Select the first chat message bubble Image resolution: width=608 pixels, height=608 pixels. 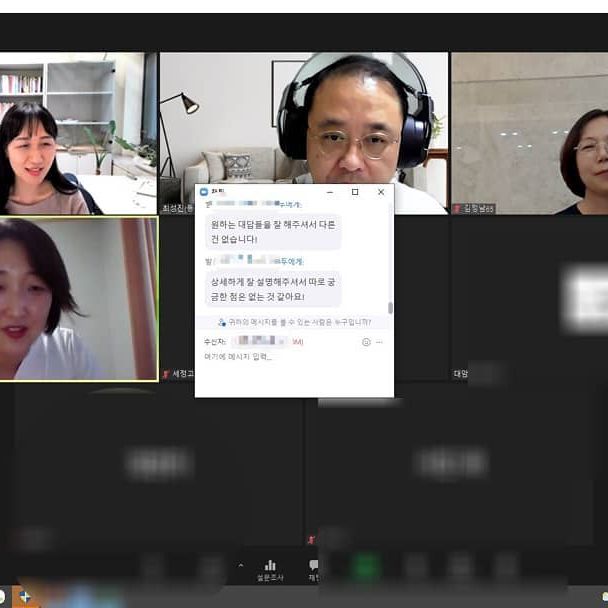click(273, 232)
